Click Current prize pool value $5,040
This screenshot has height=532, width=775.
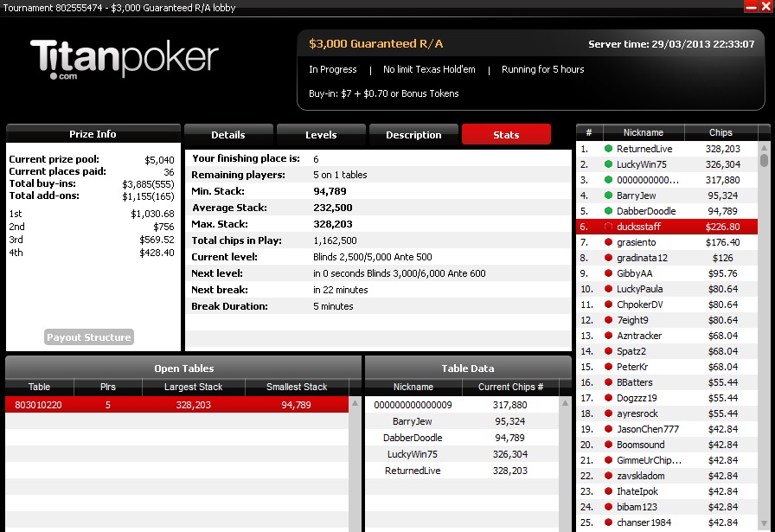[x=159, y=160]
